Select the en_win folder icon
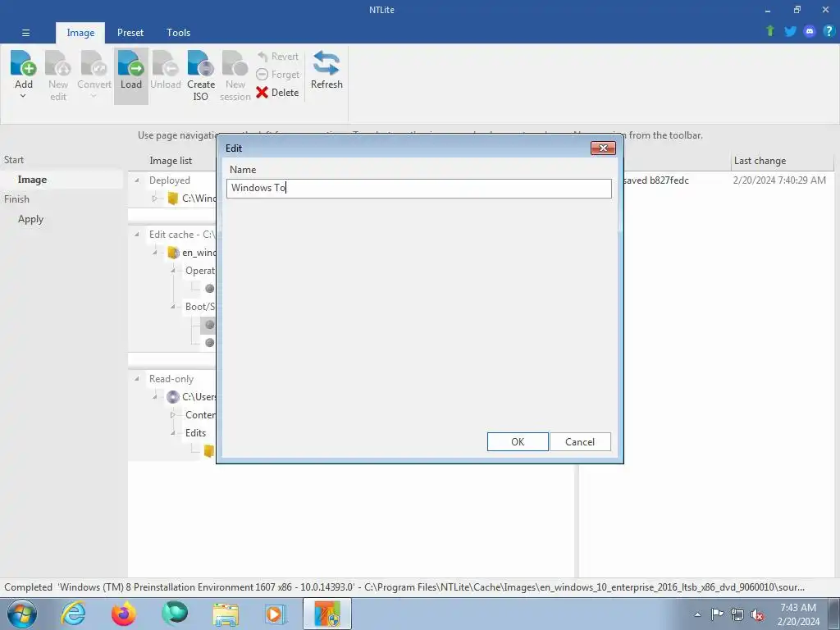840x630 pixels. pyautogui.click(x=172, y=253)
